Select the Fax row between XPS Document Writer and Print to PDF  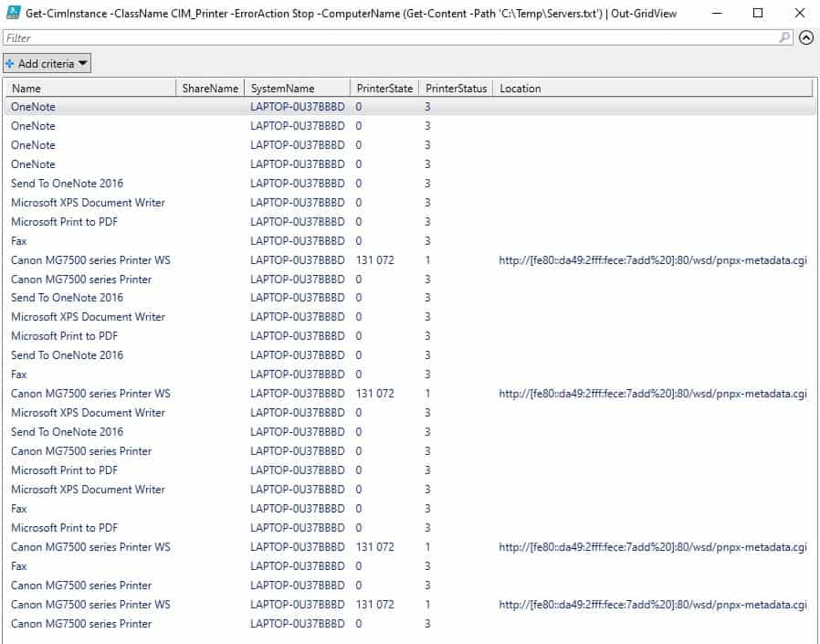point(411,509)
